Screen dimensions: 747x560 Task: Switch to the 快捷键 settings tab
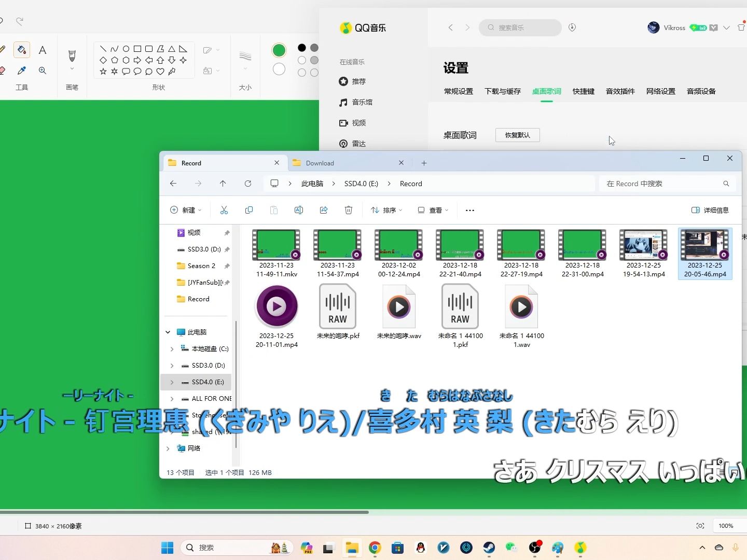[x=583, y=91]
